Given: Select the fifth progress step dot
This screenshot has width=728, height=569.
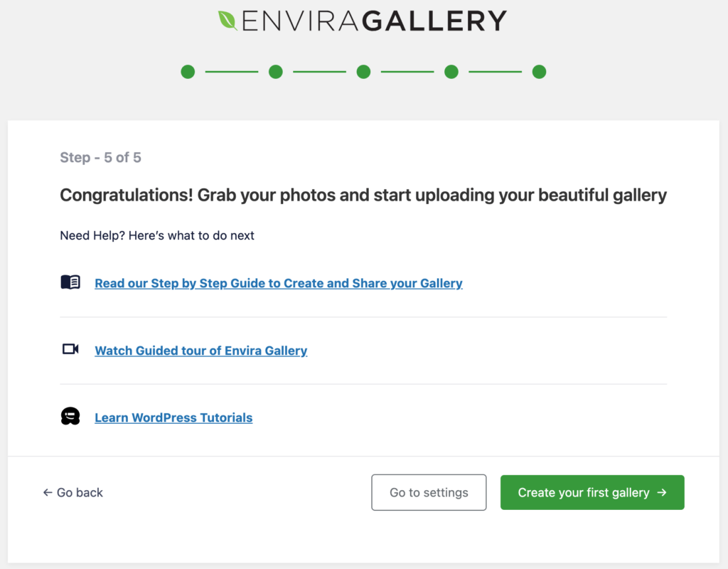Looking at the screenshot, I should point(539,72).
